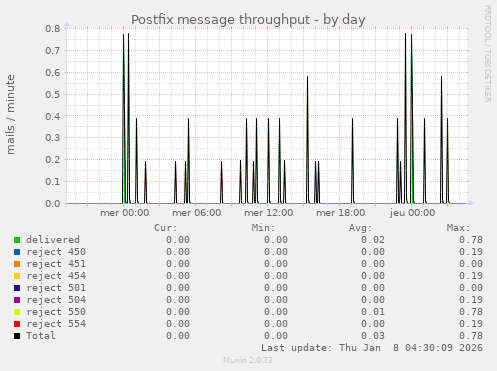Click the 'Munin 2.0.73' footer text

[x=248, y=360]
